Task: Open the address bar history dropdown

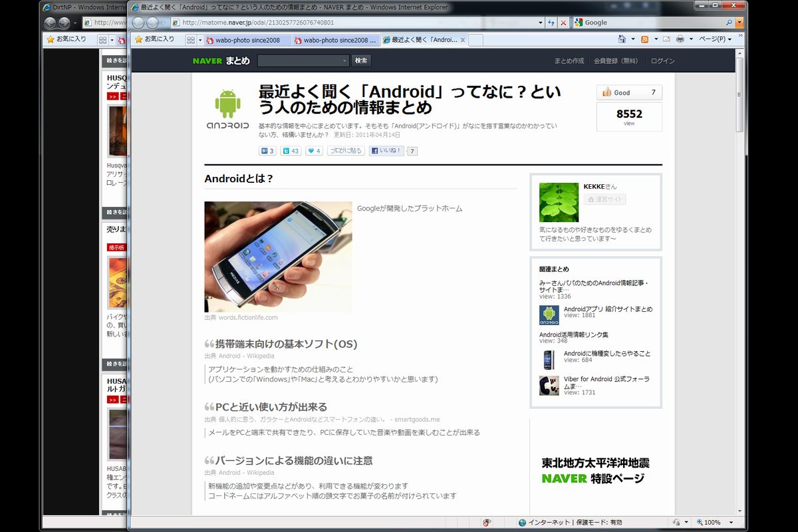Action: point(539,23)
